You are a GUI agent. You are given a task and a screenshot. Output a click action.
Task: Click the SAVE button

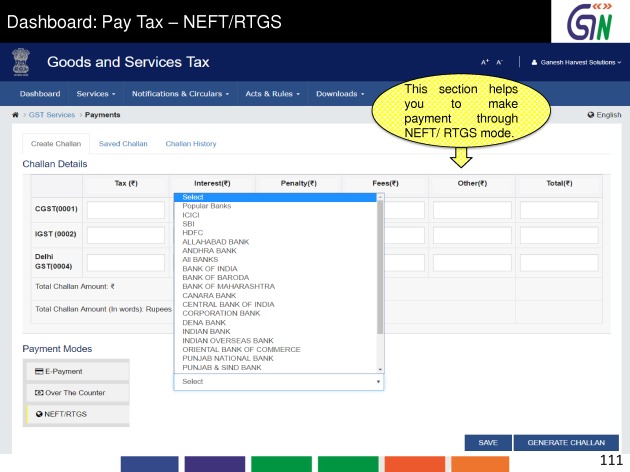tap(488, 443)
